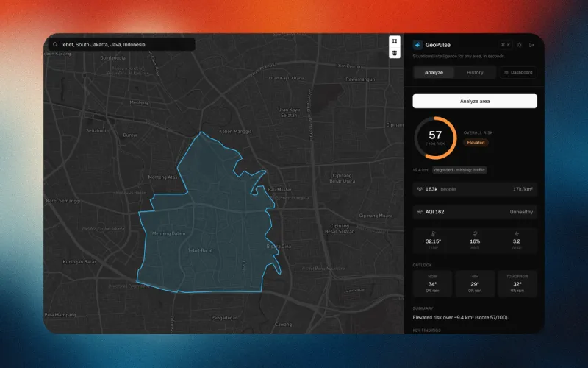Click the Analyze area button
Screen dimensions: 588x368
[475, 101]
